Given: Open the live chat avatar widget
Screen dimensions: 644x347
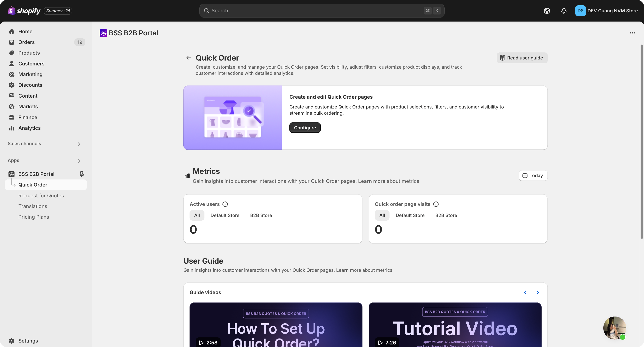Looking at the screenshot, I should (x=614, y=328).
